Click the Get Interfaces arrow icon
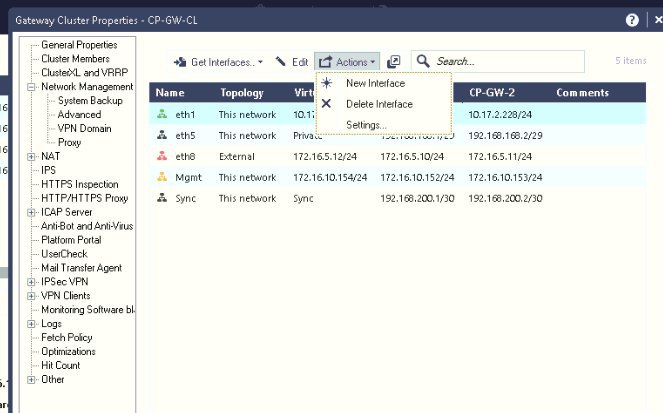Image resolution: width=663 pixels, height=413 pixels. pyautogui.click(x=180, y=62)
